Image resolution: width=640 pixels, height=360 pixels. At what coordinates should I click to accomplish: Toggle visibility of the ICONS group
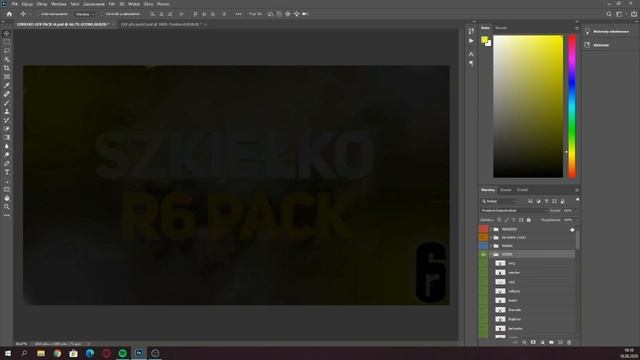(x=484, y=254)
